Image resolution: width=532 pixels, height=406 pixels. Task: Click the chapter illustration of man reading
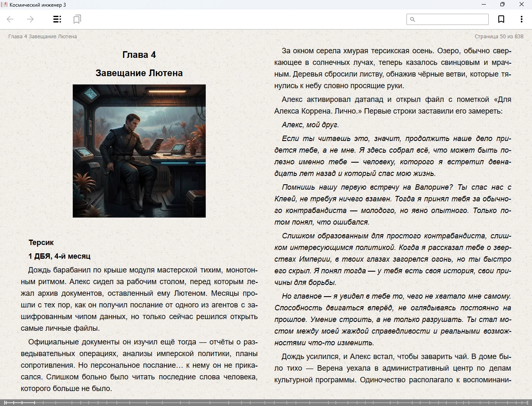point(139,151)
